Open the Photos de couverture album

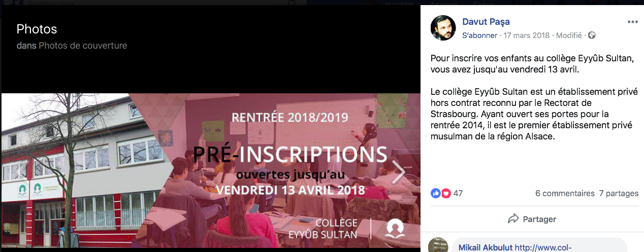(83, 46)
